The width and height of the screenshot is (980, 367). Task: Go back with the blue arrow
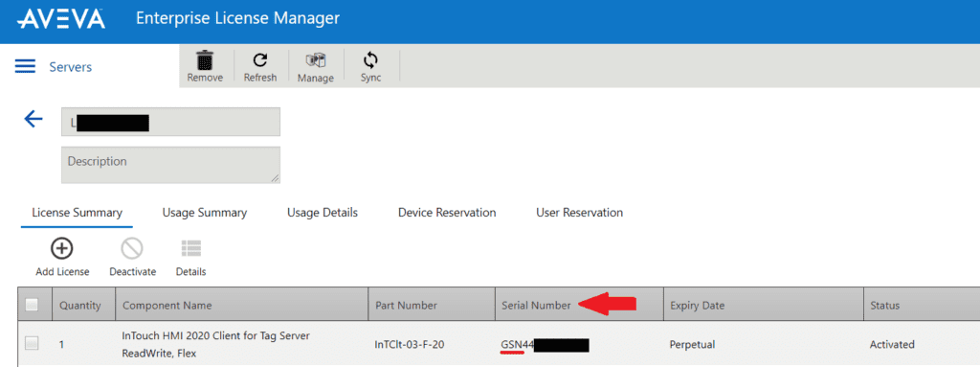[33, 119]
